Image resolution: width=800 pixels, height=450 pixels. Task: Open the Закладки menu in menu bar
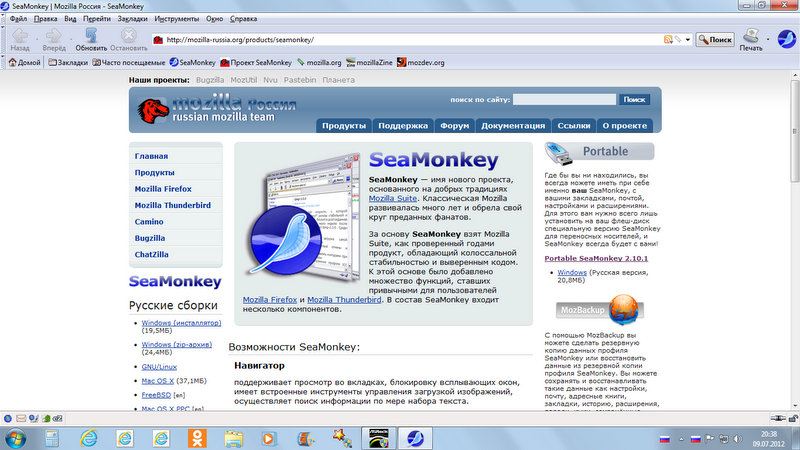[x=132, y=19]
